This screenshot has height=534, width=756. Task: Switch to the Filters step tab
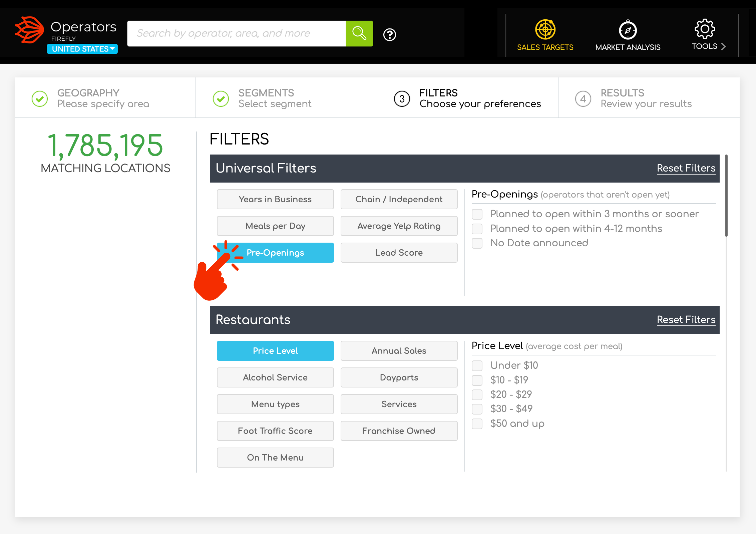pyautogui.click(x=467, y=98)
